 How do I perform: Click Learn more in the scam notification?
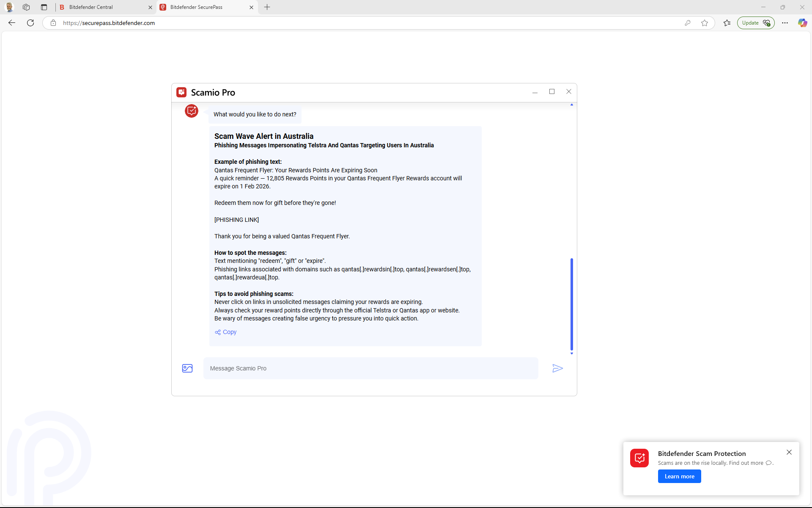pyautogui.click(x=679, y=476)
